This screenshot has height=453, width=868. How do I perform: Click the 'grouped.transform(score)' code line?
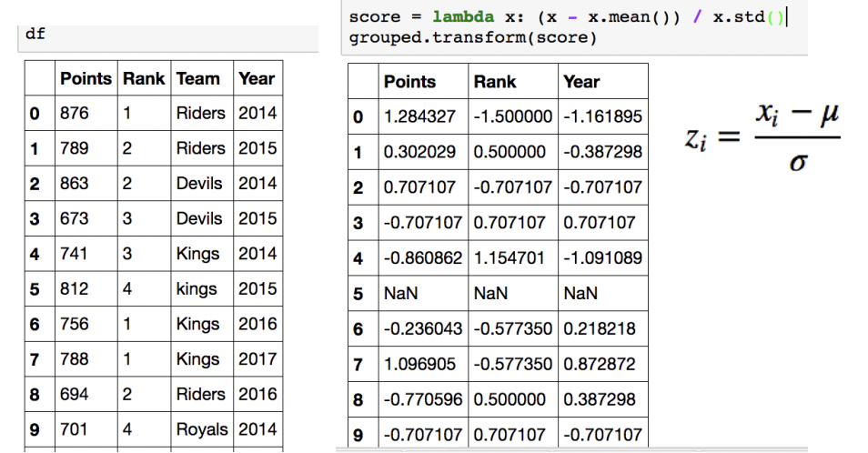point(473,37)
